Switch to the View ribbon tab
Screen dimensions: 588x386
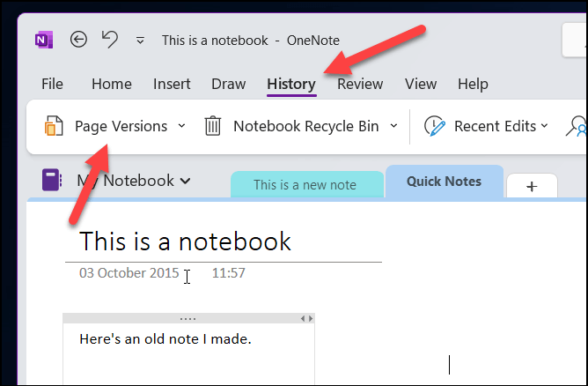421,84
